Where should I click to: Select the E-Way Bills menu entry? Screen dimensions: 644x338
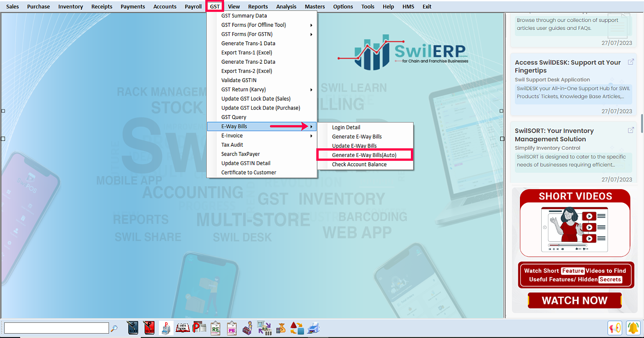(x=262, y=126)
